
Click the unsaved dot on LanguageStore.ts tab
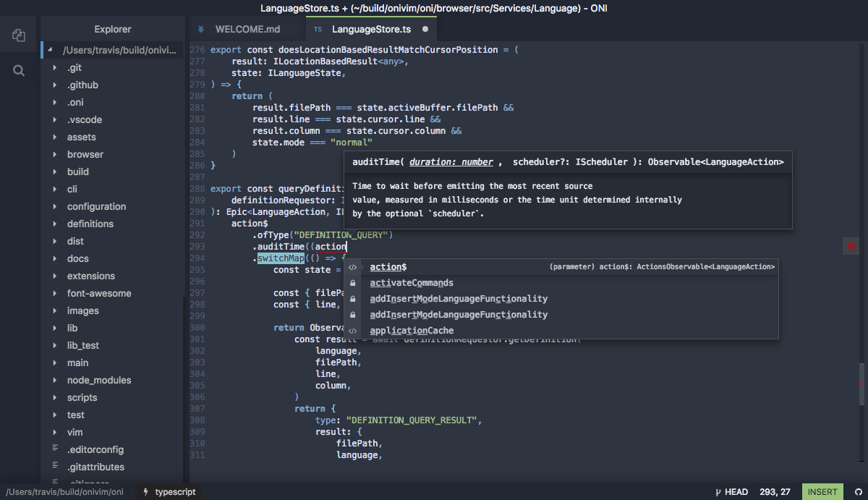tap(425, 30)
